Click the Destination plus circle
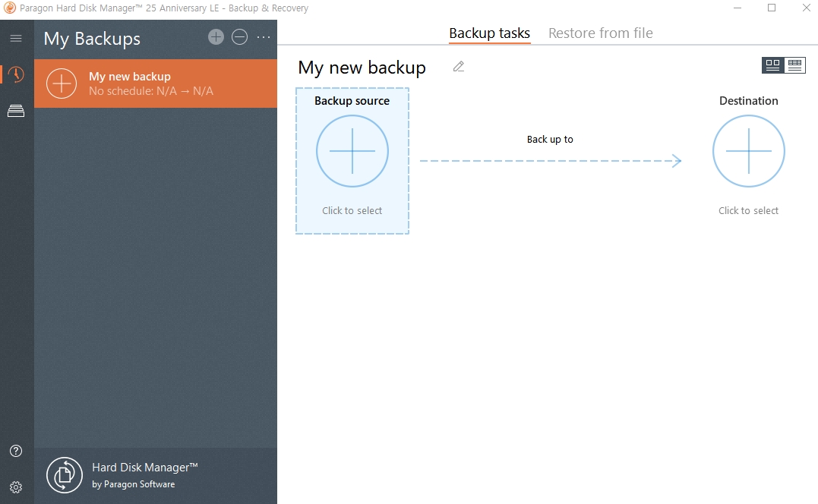 click(x=749, y=151)
